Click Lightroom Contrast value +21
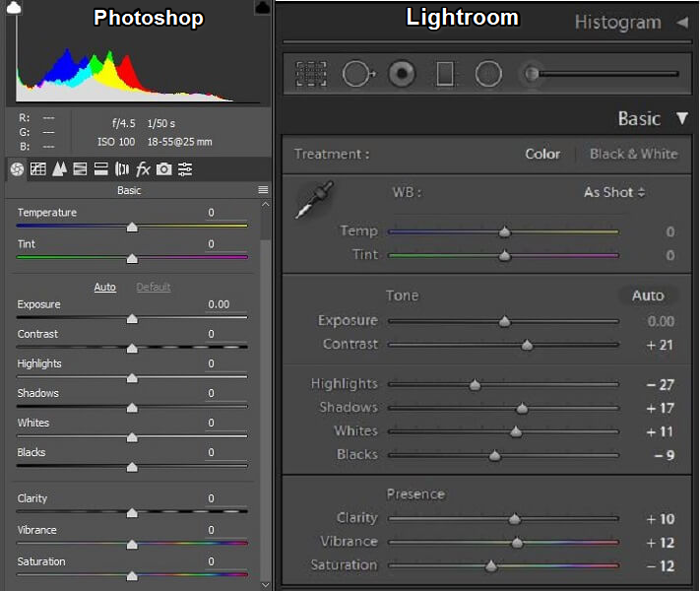700x591 pixels. point(660,345)
